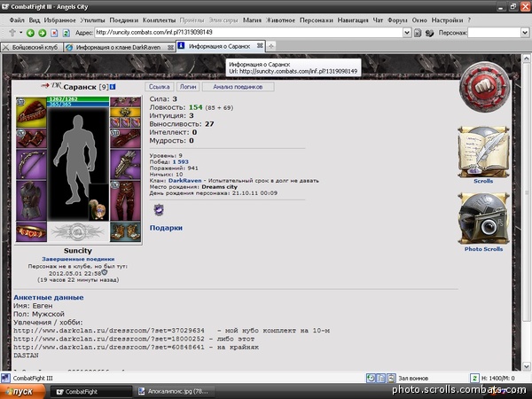Switch to the Бойцовский клуб tab
The height and width of the screenshot is (399, 532).
pos(32,48)
